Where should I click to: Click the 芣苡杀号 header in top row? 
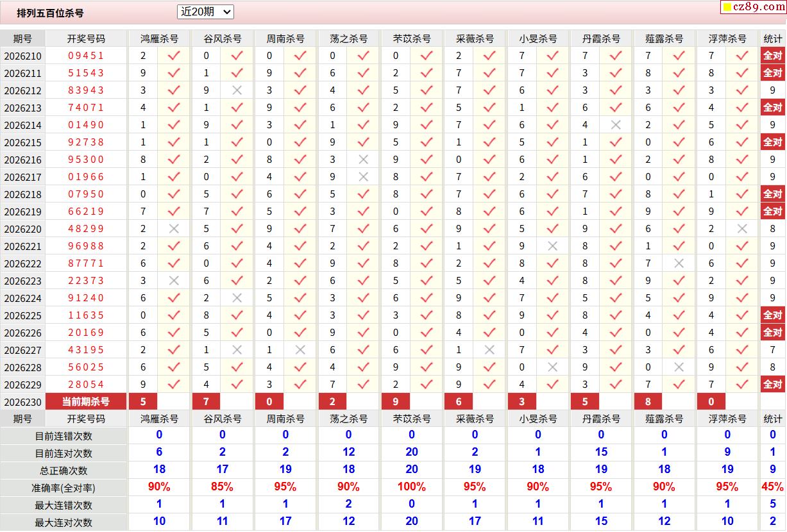[x=412, y=39]
